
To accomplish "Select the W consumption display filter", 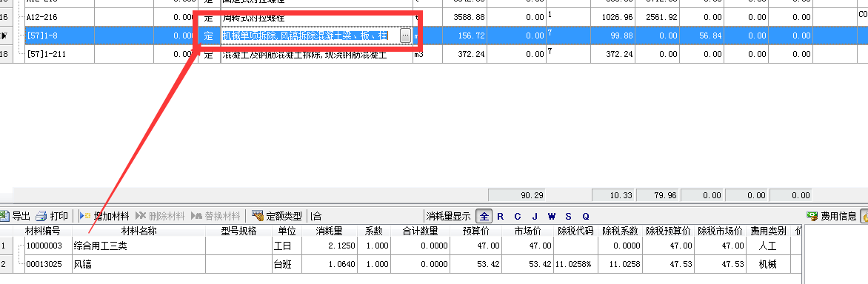I will pos(551,216).
